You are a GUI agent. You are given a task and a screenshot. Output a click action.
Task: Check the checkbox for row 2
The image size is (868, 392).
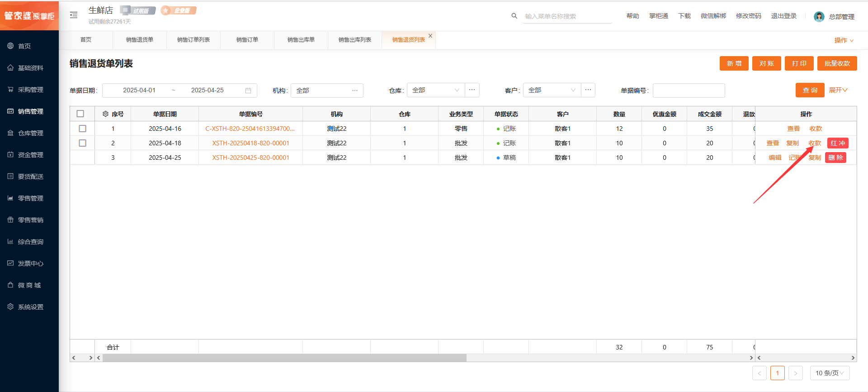click(82, 143)
